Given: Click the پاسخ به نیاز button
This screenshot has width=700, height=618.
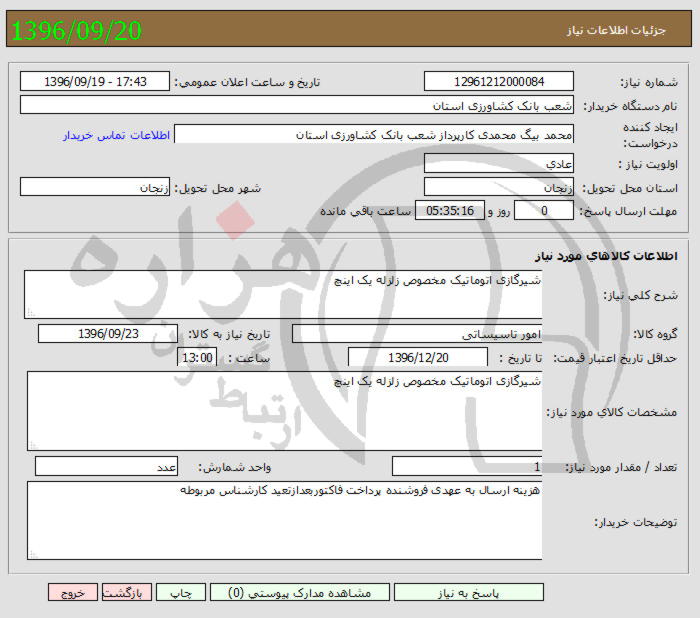Looking at the screenshot, I should point(469,593).
